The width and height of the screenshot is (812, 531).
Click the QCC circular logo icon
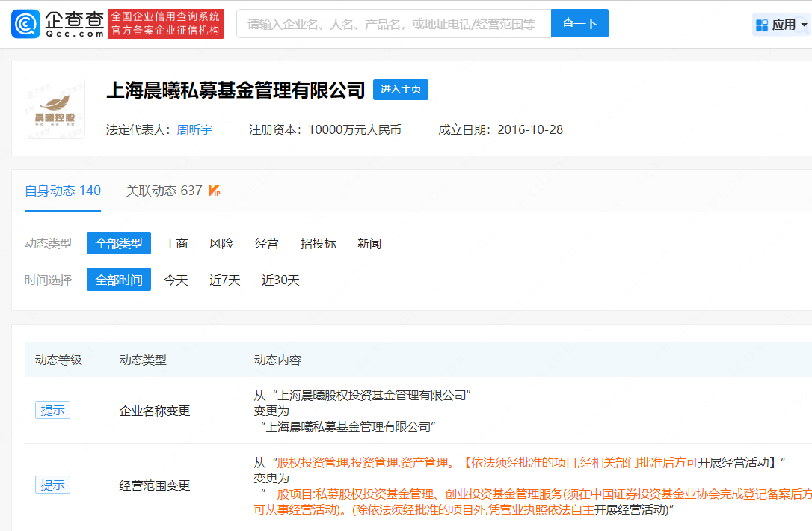27,23
